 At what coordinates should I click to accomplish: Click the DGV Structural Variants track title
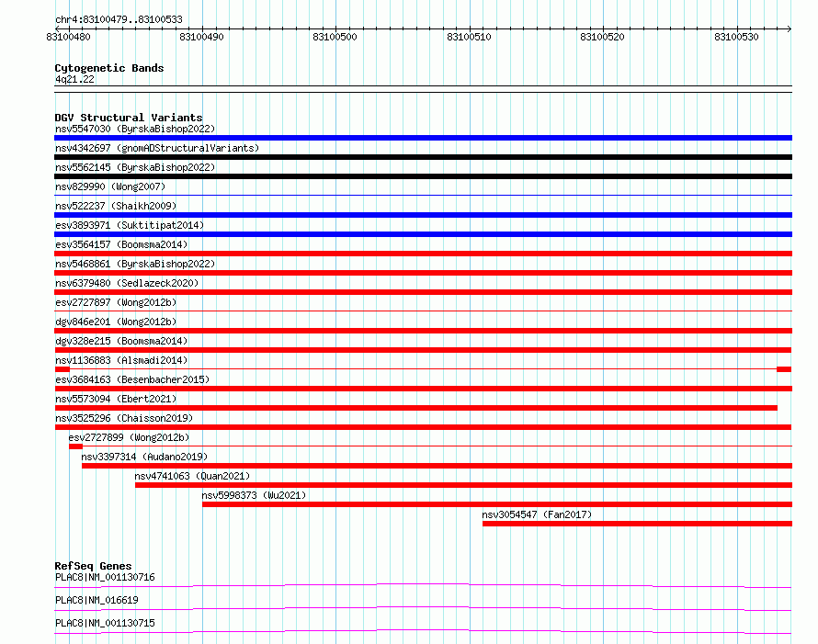[129, 118]
